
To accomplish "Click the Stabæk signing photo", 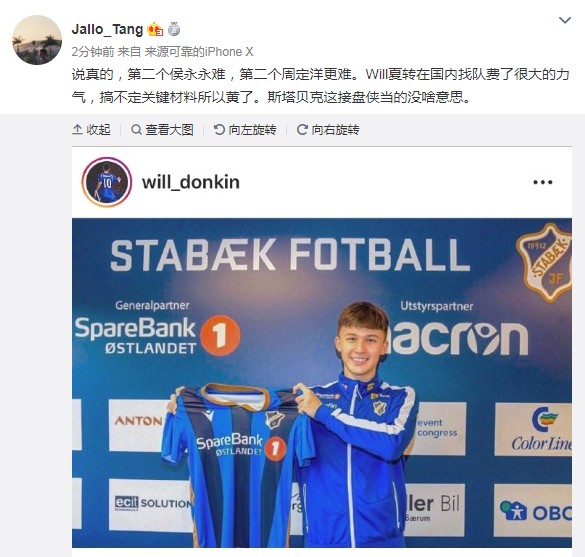I will tap(322, 383).
